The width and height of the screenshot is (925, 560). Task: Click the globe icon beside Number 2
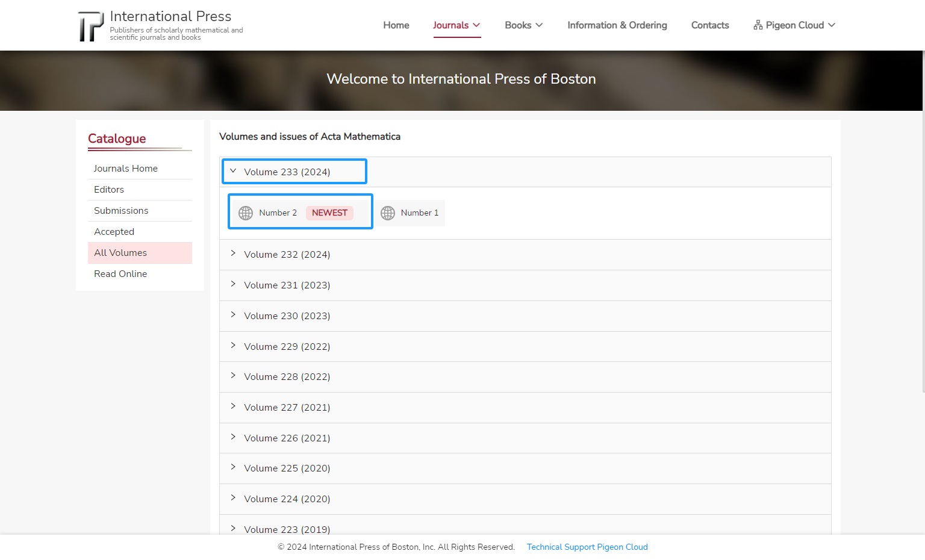point(246,213)
